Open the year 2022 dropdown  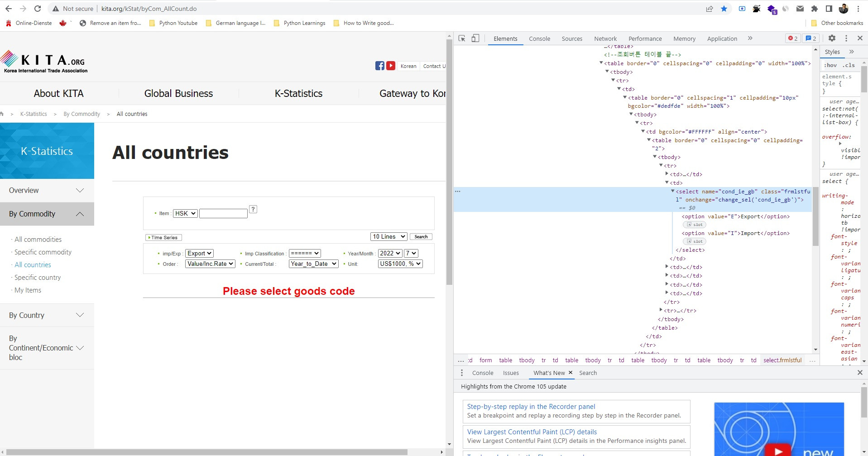tap(390, 253)
